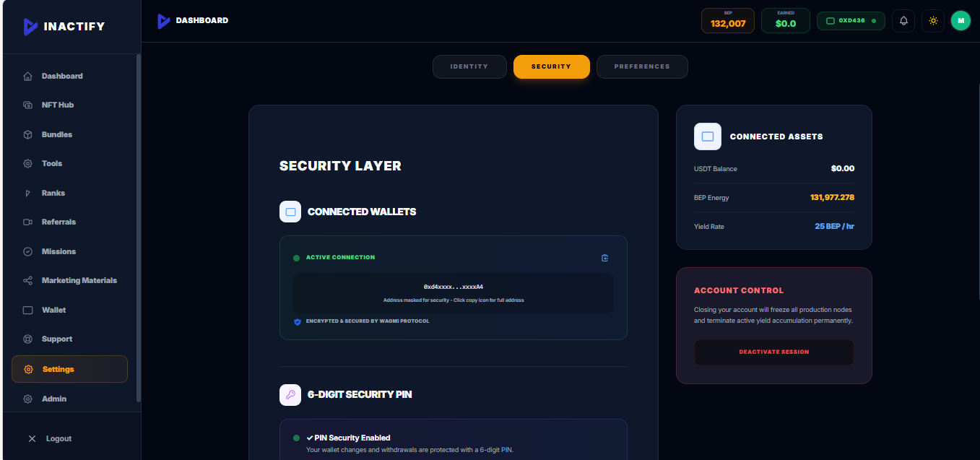This screenshot has width=980, height=460.
Task: Open the green M profile avatar
Action: pyautogui.click(x=961, y=20)
